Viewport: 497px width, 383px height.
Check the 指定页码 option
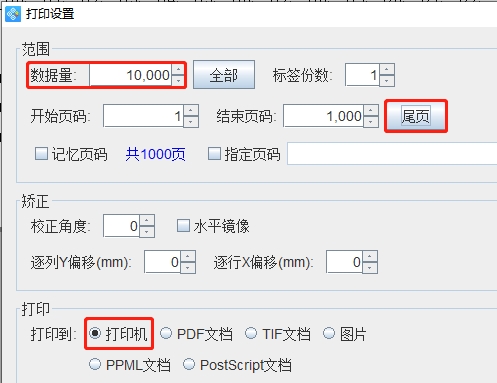(214, 154)
